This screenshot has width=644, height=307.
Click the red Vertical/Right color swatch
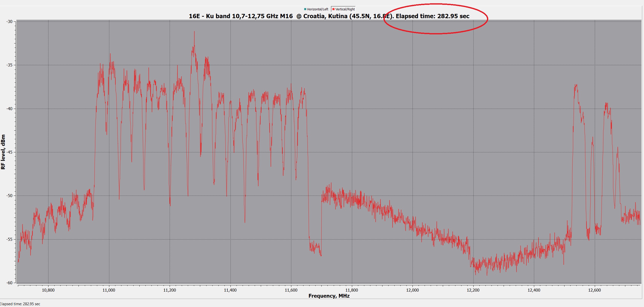333,9
